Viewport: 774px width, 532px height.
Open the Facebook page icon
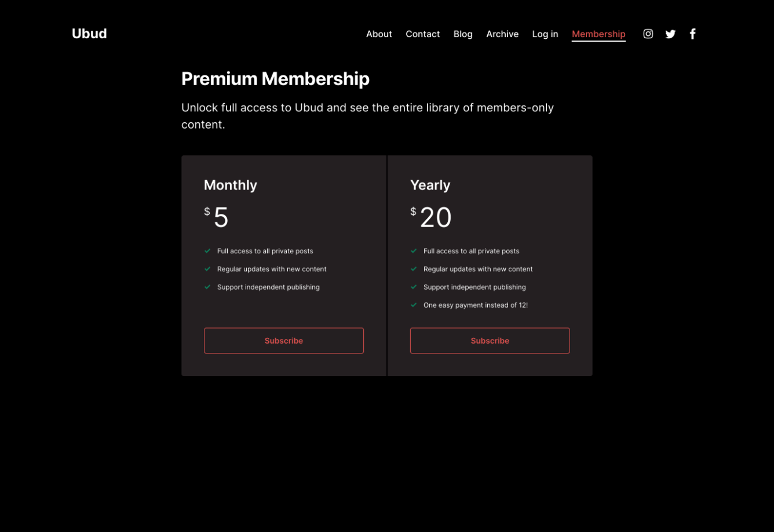point(692,34)
